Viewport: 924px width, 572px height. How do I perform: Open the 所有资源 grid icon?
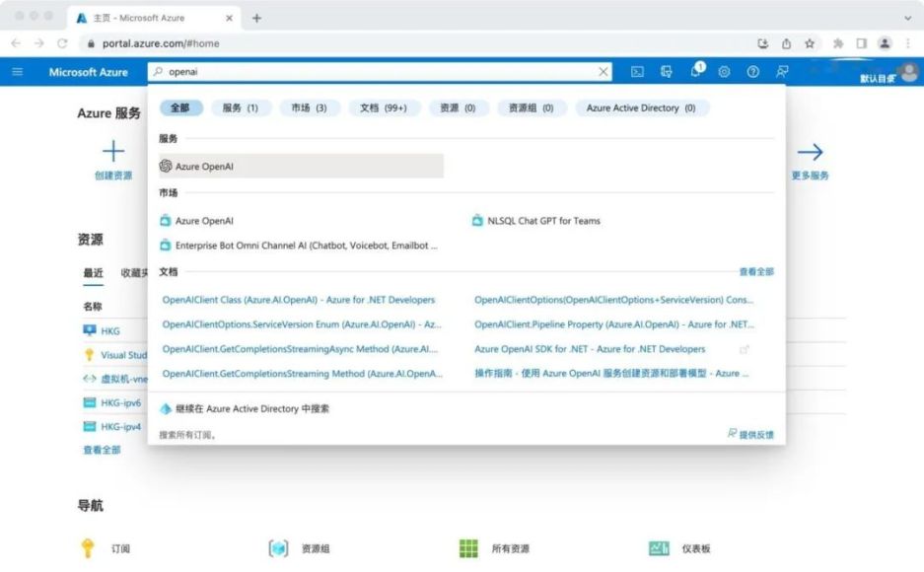[x=468, y=548]
